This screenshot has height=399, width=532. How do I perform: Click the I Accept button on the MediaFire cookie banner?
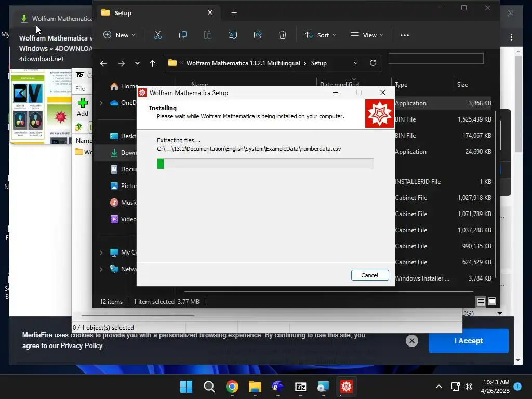tap(469, 341)
